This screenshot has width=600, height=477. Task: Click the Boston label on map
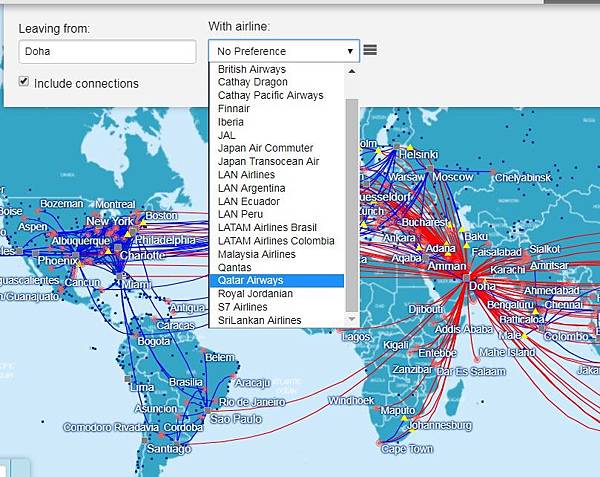point(161,215)
